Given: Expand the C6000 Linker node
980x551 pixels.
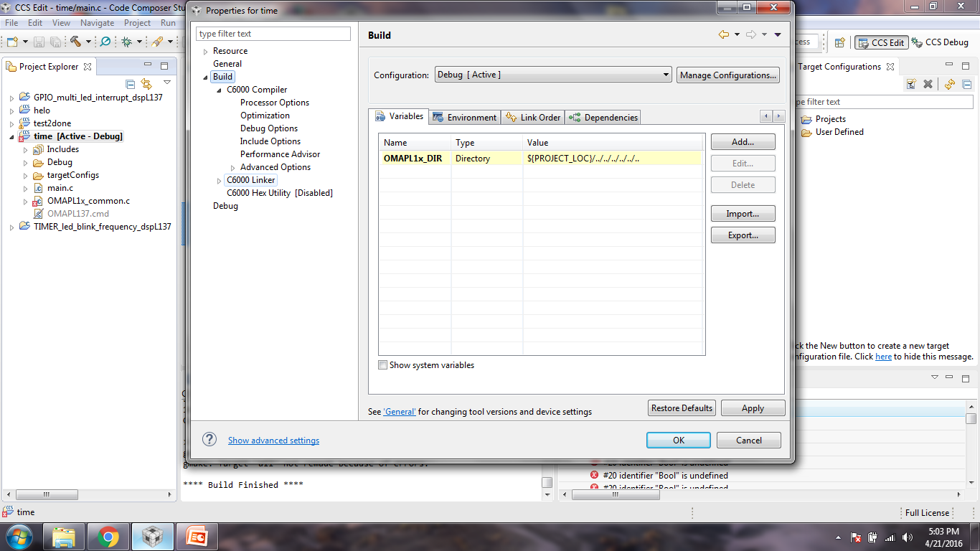Looking at the screenshot, I should 219,180.
